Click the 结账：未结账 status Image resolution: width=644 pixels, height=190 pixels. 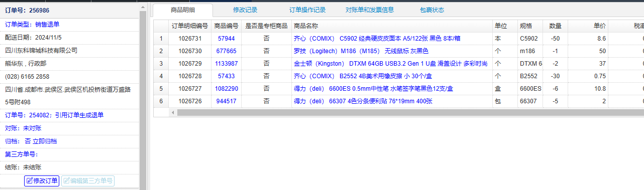pyautogui.click(x=23, y=167)
